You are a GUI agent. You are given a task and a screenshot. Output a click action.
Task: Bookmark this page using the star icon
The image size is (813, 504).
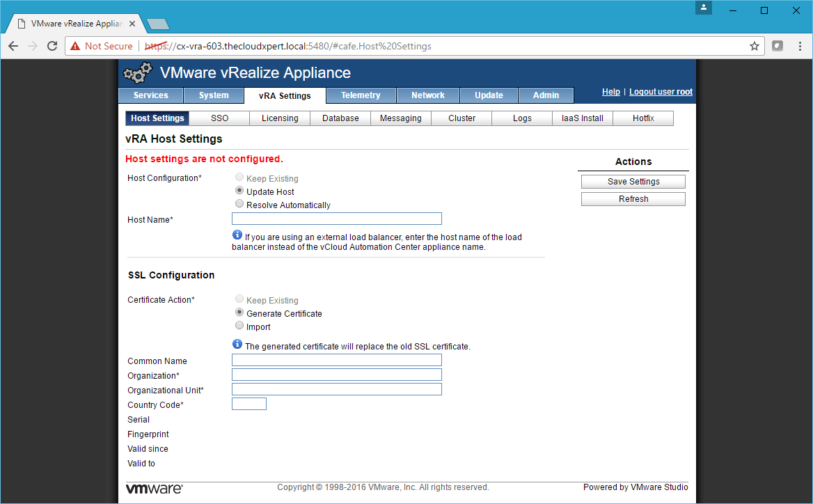click(x=754, y=46)
